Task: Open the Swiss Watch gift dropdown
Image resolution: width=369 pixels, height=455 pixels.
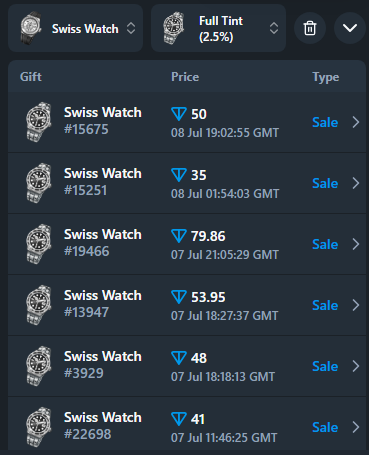Action: click(x=76, y=28)
